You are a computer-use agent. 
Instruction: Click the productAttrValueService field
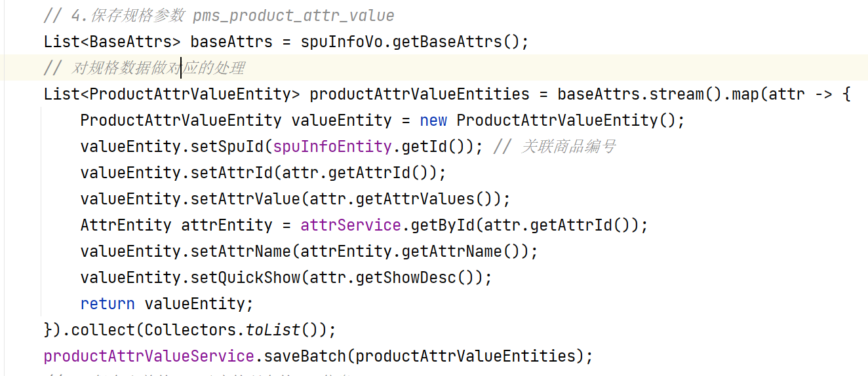149,356
